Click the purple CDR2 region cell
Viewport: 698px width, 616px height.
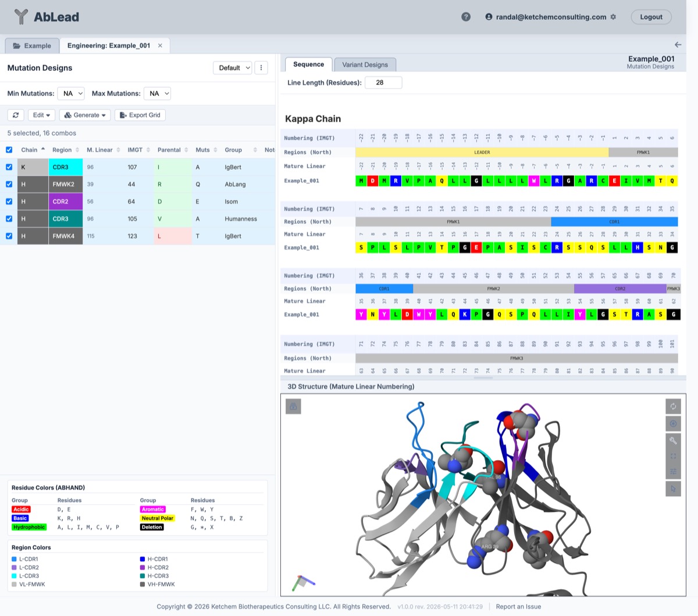pyautogui.click(x=66, y=201)
